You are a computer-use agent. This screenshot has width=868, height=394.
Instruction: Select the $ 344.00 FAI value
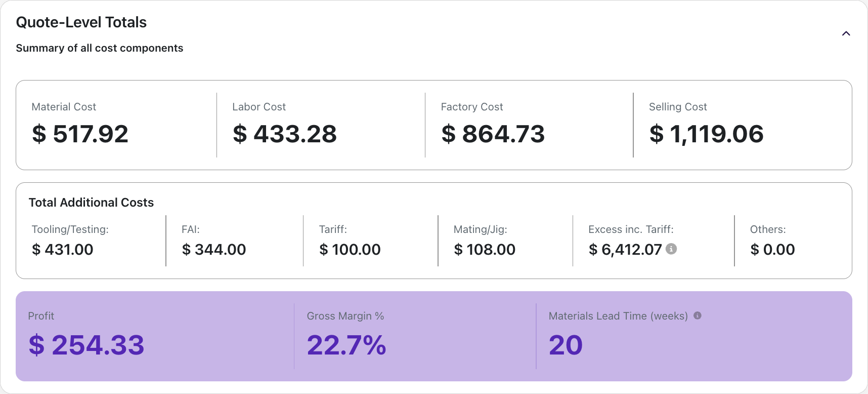pyautogui.click(x=214, y=249)
